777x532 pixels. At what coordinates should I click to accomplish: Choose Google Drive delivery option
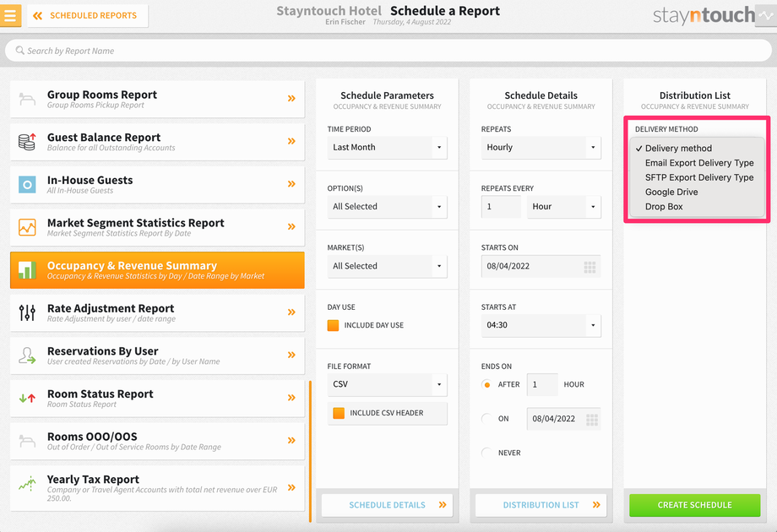point(671,193)
